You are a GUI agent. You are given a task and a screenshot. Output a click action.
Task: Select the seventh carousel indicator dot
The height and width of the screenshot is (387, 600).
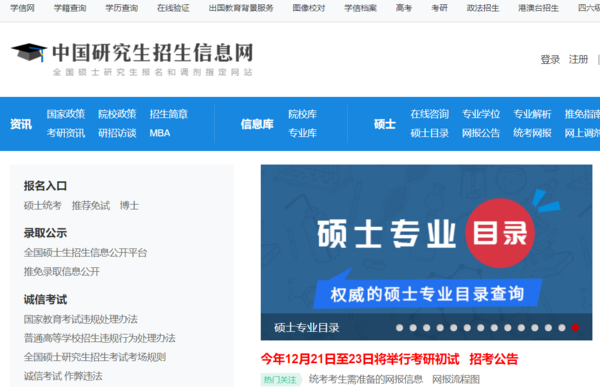(481, 328)
